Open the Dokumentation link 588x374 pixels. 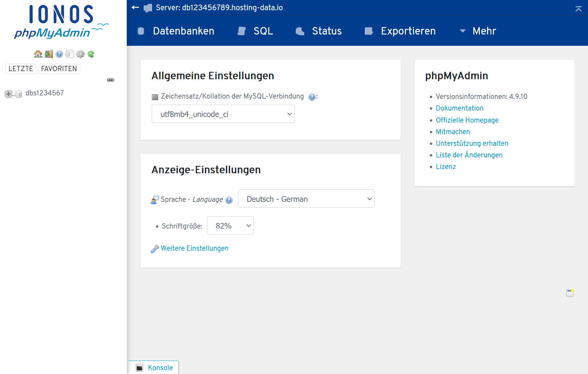click(x=459, y=108)
